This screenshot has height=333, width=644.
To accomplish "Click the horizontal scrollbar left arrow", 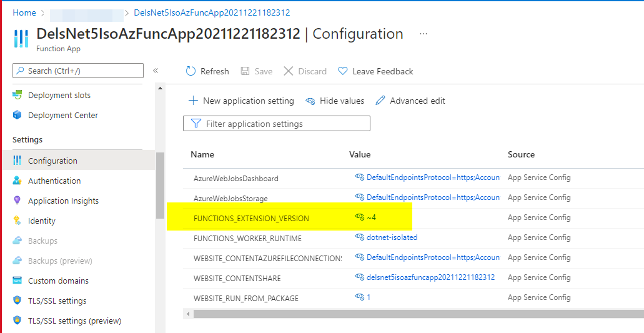I will point(188,314).
